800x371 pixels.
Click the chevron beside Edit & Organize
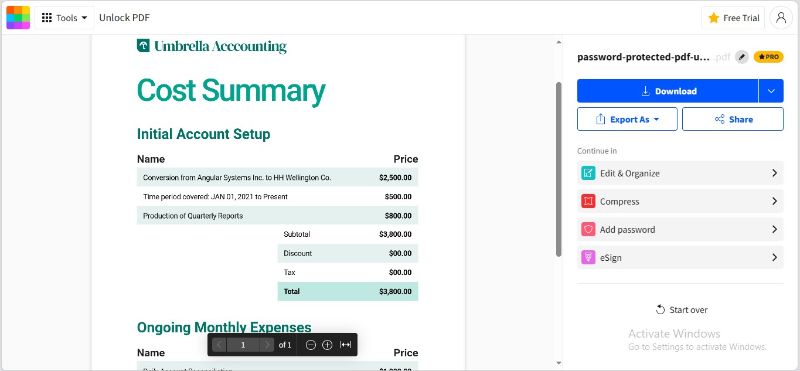(x=774, y=173)
